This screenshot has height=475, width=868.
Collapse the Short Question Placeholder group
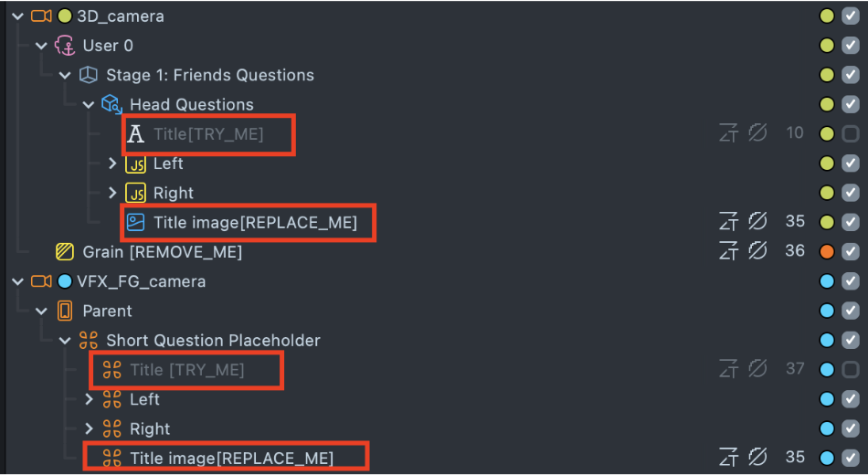coord(65,340)
